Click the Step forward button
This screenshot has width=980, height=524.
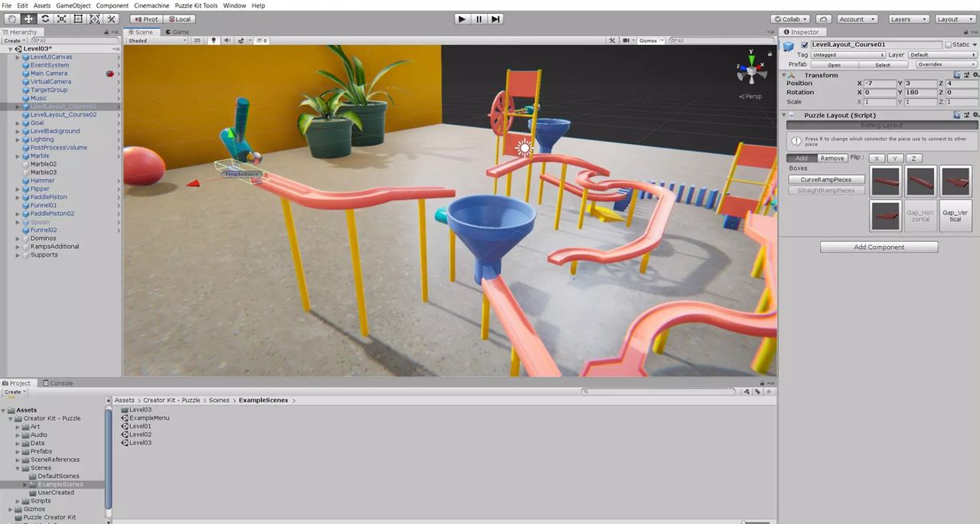pos(495,18)
